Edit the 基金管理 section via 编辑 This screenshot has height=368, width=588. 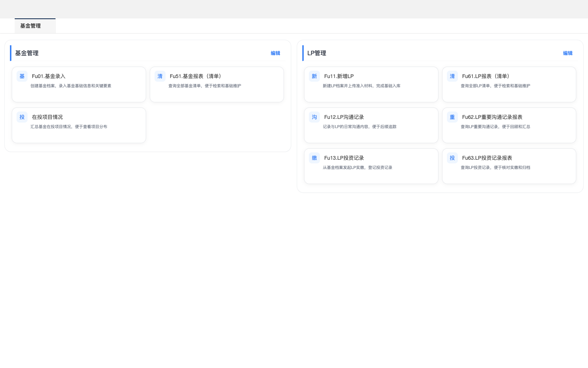[x=275, y=53]
